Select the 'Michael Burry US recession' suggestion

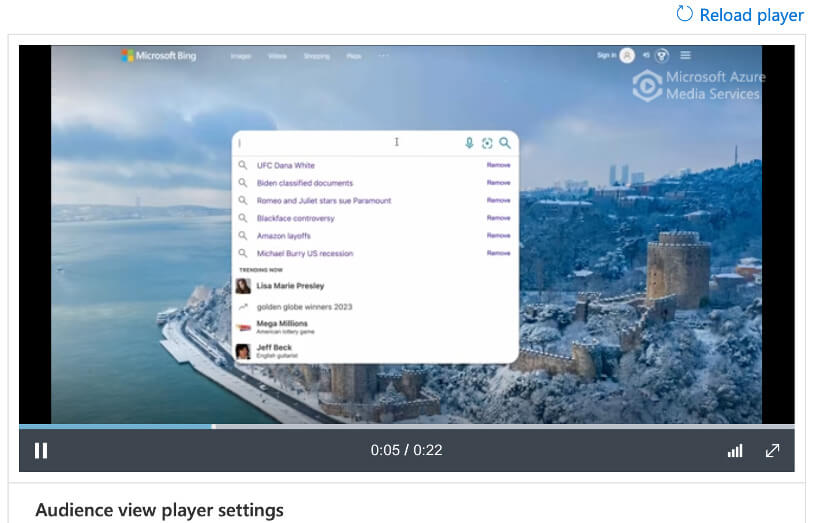[305, 253]
